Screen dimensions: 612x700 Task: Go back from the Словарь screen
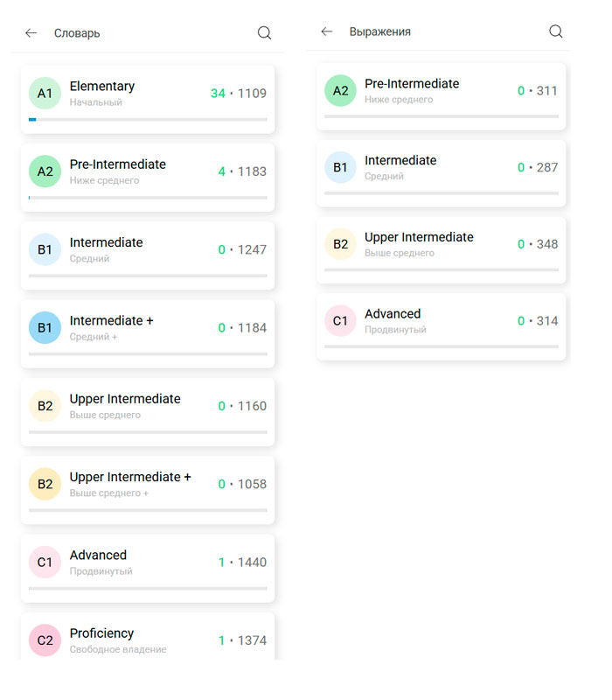coord(31,33)
